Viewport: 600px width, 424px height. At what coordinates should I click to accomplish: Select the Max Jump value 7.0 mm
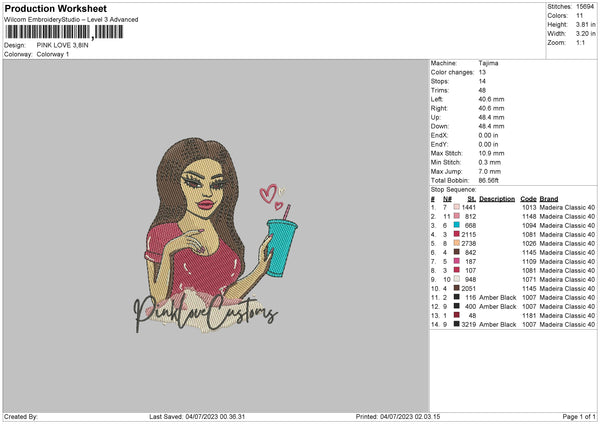point(490,171)
